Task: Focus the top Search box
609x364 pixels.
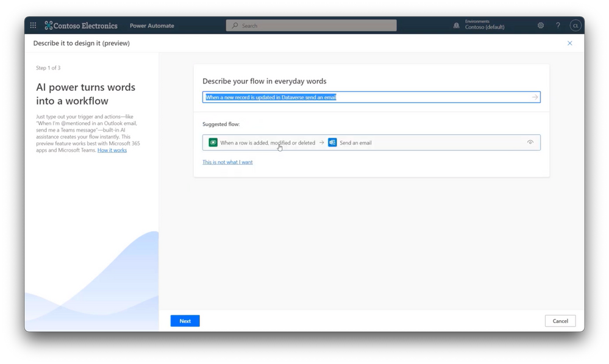Action: [311, 26]
